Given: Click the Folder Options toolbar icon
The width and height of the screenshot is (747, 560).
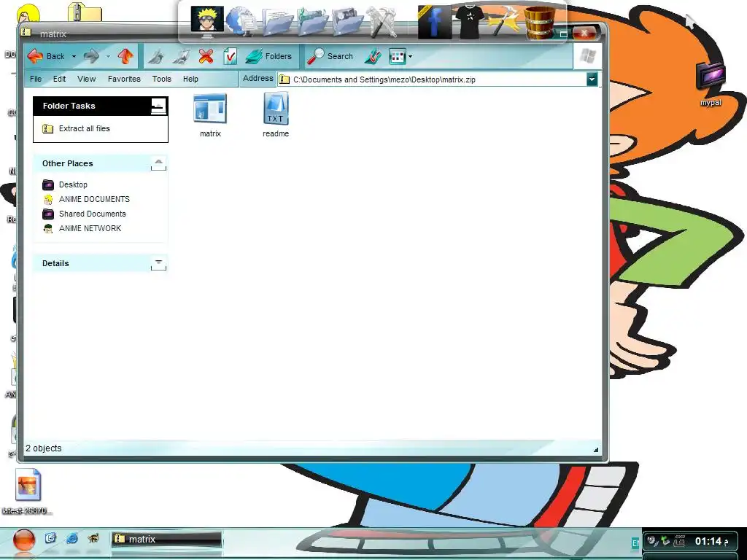Looking at the screenshot, I should pyautogui.click(x=373, y=57).
